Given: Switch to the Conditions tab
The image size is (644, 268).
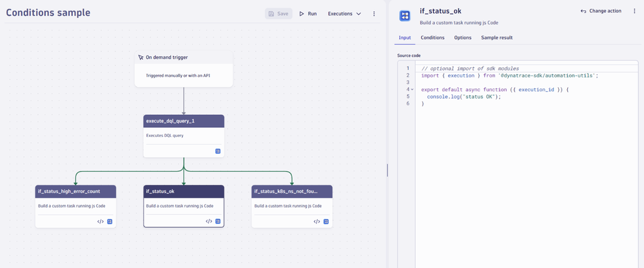Looking at the screenshot, I should coord(433,37).
